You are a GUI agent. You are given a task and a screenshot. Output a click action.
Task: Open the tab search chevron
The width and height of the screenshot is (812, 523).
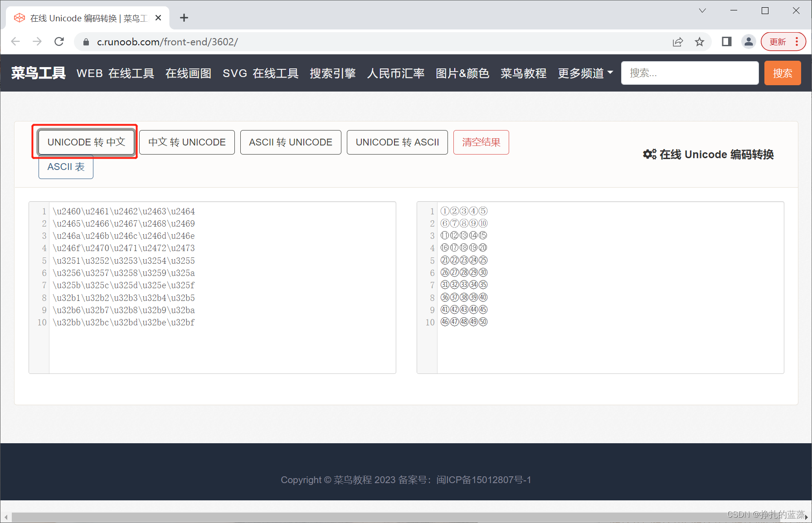tap(702, 10)
